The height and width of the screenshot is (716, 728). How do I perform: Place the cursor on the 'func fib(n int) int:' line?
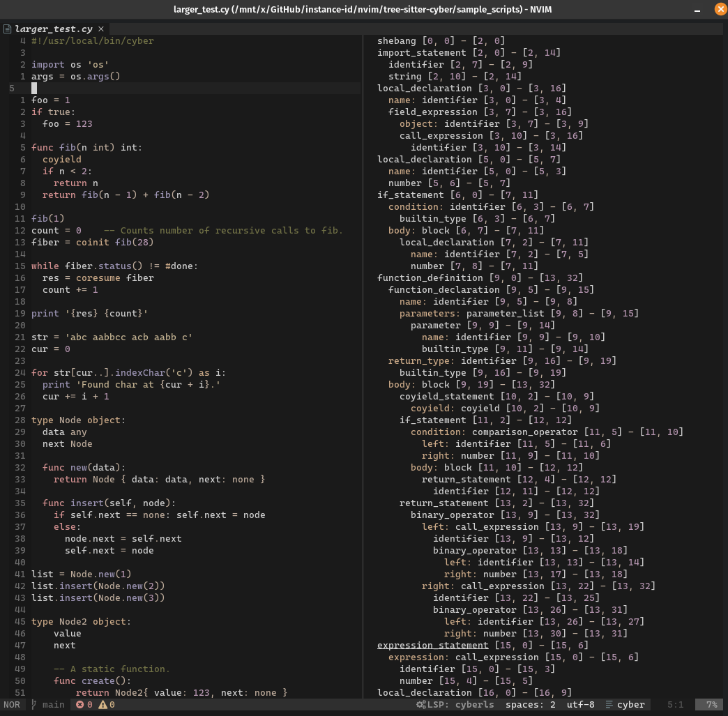(86, 148)
